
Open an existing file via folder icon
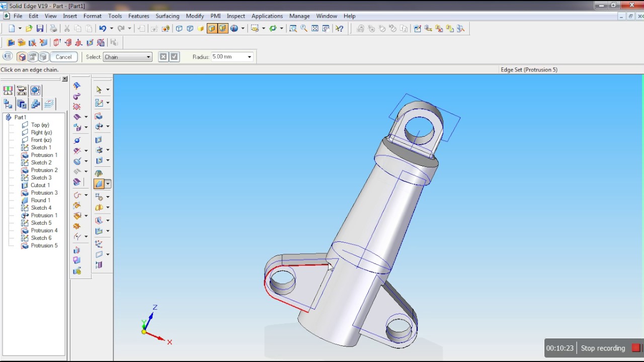tap(29, 29)
